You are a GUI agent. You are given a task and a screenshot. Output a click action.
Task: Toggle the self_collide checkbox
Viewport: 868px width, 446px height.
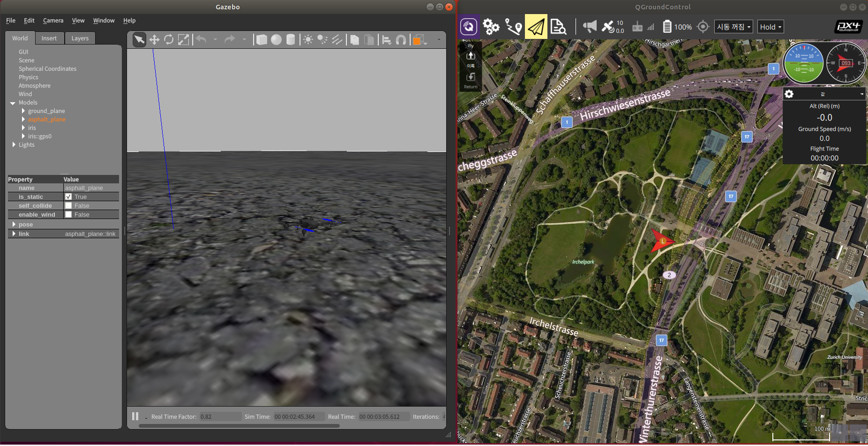(x=68, y=205)
